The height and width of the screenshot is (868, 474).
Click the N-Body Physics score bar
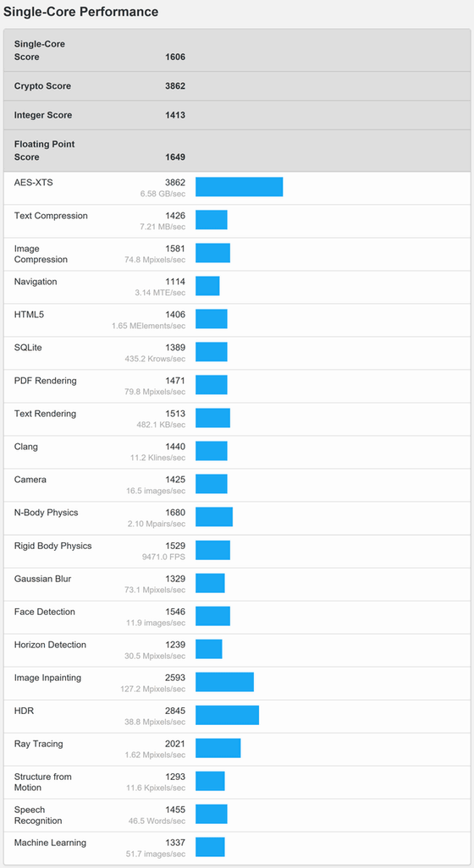(x=214, y=517)
